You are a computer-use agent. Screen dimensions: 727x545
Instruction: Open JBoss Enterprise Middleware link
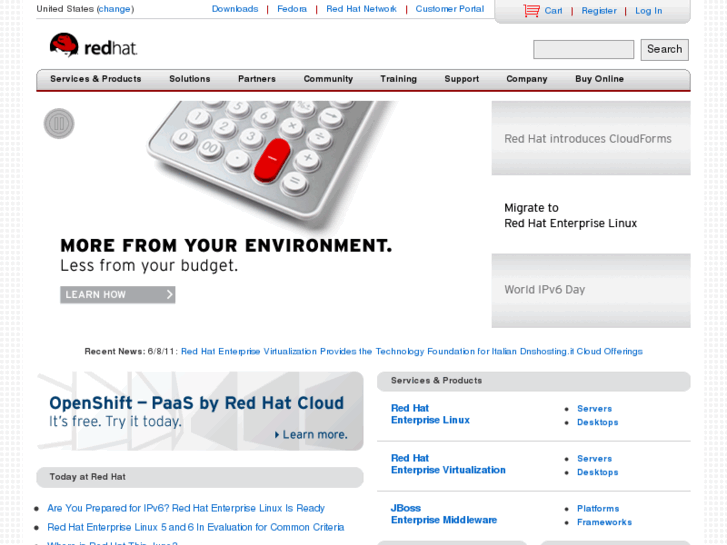point(444,514)
